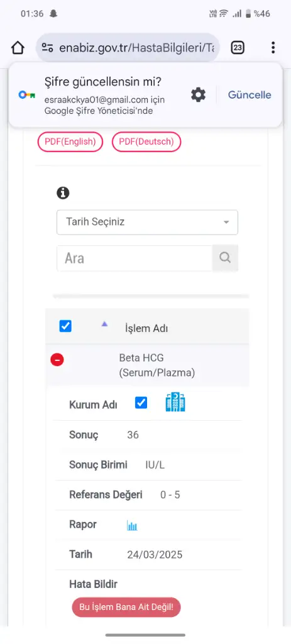The image size is (291, 644).
Task: Focus the Ara search field
Action: pos(135,258)
